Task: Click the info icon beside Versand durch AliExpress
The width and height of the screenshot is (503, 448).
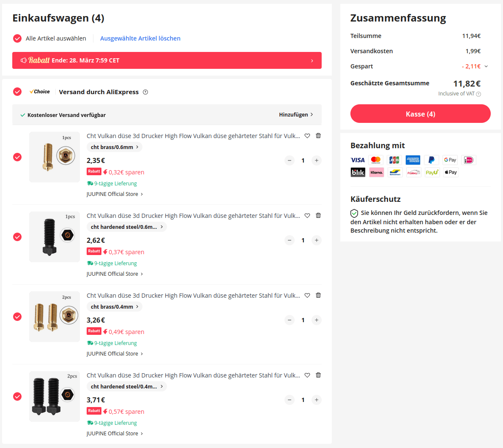Action: click(145, 92)
